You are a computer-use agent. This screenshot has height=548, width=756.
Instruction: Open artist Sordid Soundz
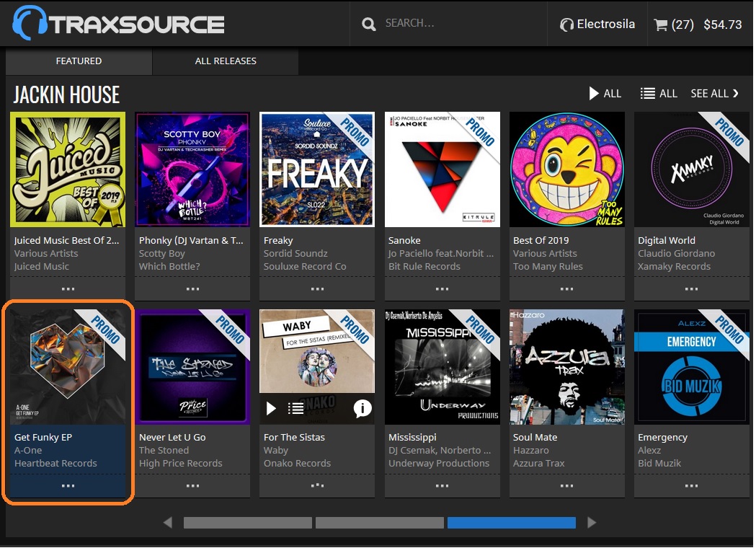pos(295,253)
